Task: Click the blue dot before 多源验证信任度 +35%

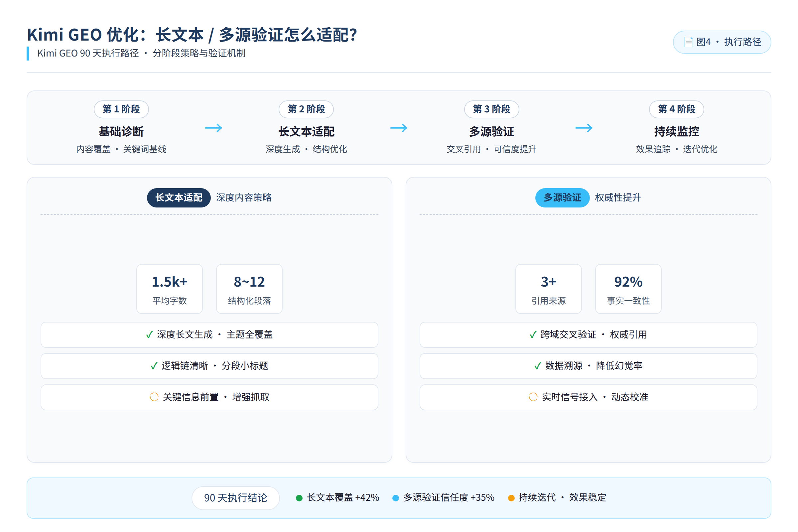Action: (x=396, y=498)
